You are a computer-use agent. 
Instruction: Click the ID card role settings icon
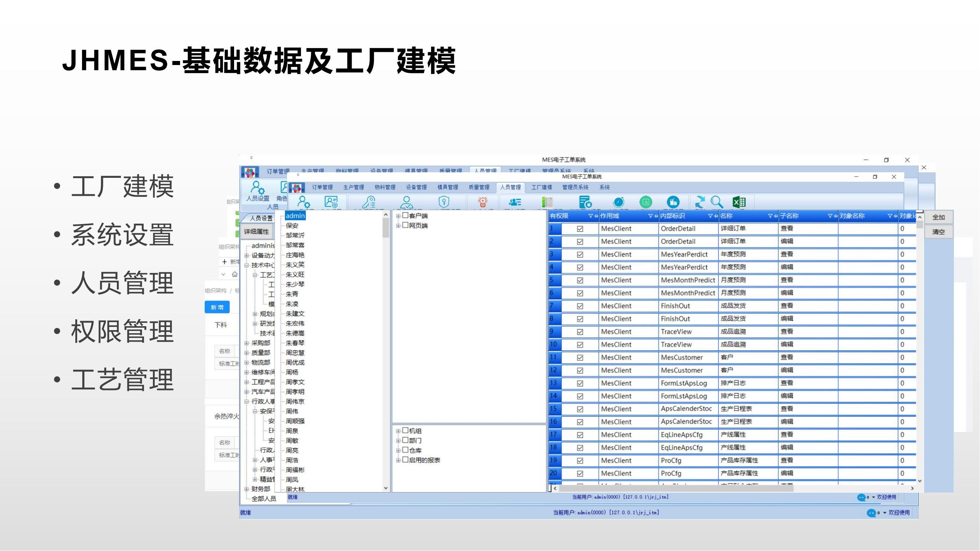pos(331,202)
